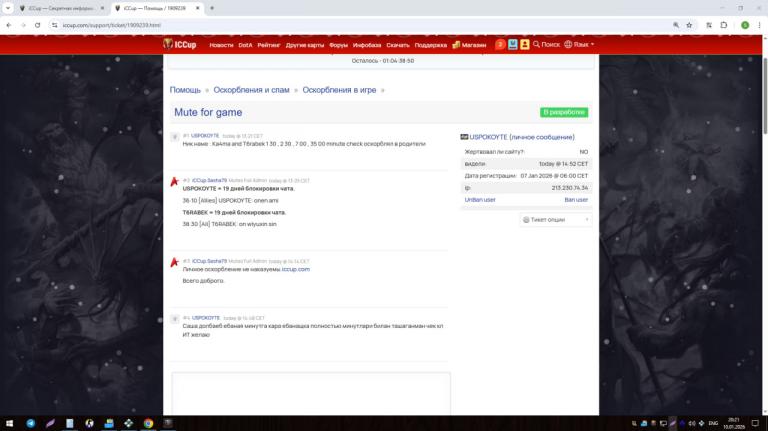
Task: Open the Поиск search magnifier
Action: tap(546, 45)
